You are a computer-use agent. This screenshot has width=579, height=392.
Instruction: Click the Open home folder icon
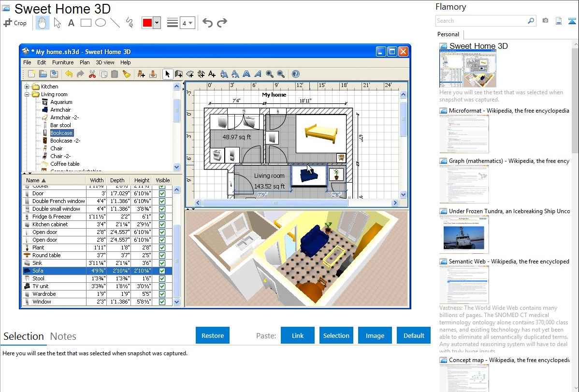[x=43, y=74]
